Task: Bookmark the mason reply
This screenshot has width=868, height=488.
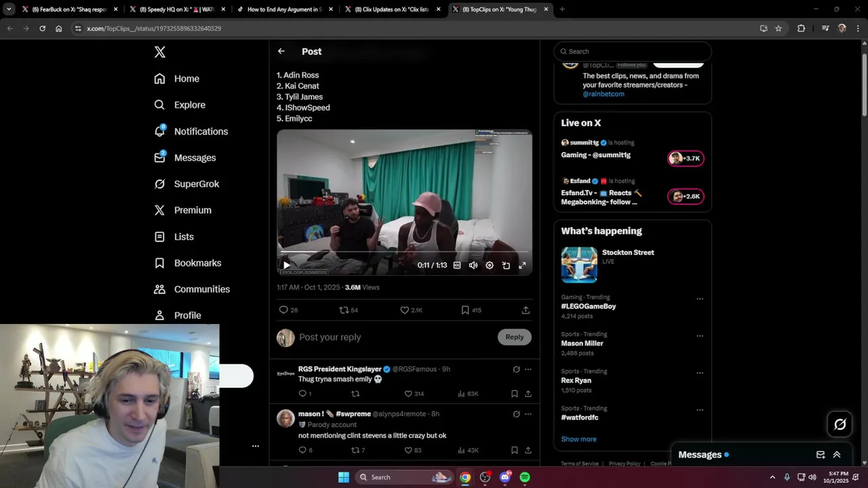Action: pyautogui.click(x=515, y=450)
